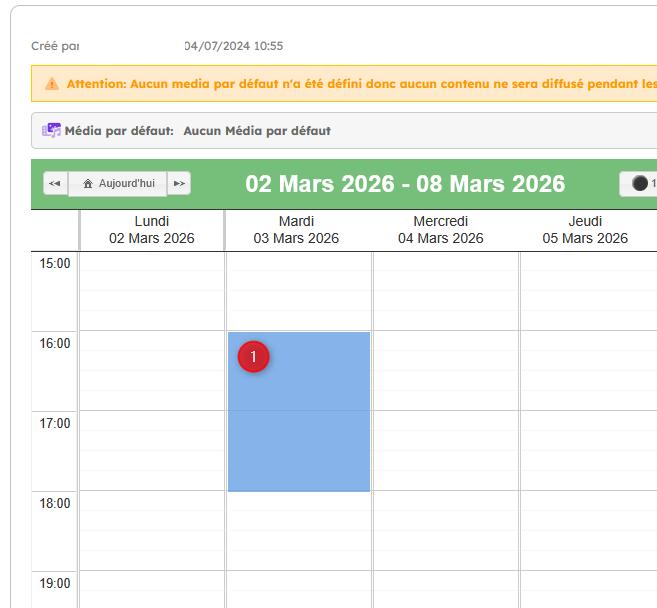Select the Mardi 03 Mars 2026 column header
The image size is (657, 608).
click(297, 230)
